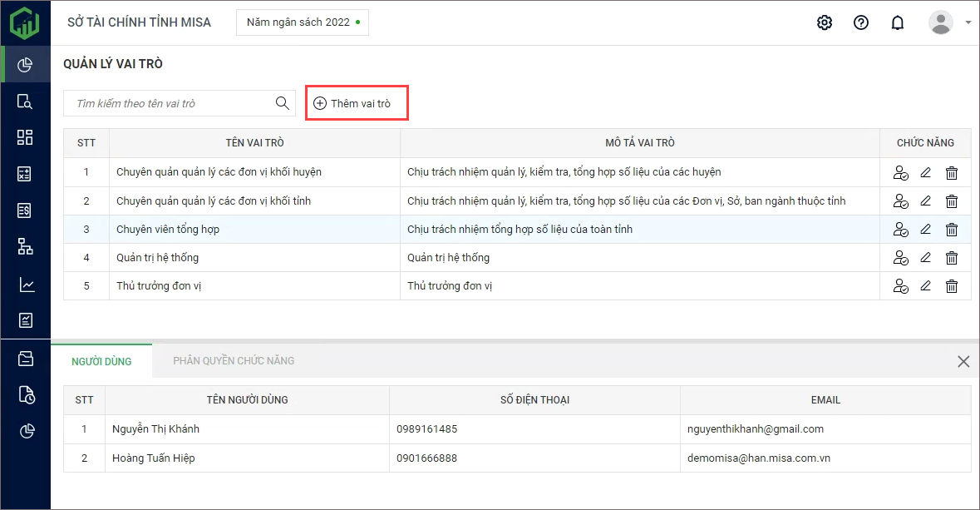Delete the first role in the list
980x510 pixels.
point(952,173)
